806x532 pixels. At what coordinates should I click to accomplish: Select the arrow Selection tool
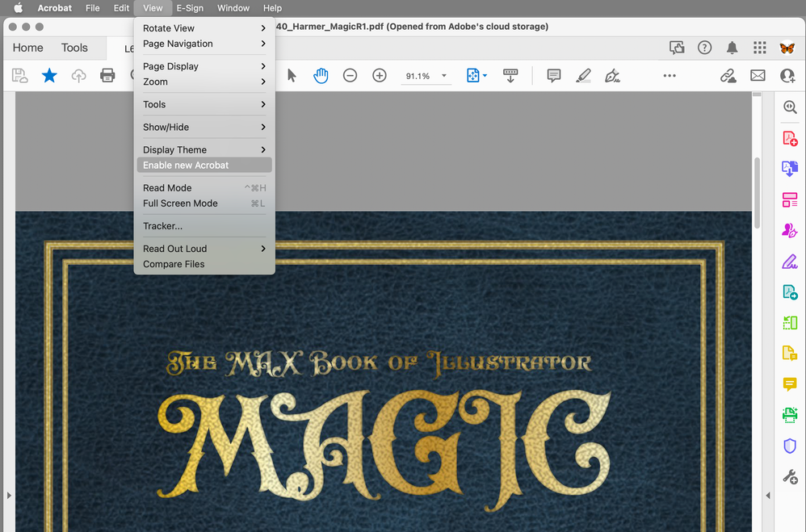(x=292, y=76)
